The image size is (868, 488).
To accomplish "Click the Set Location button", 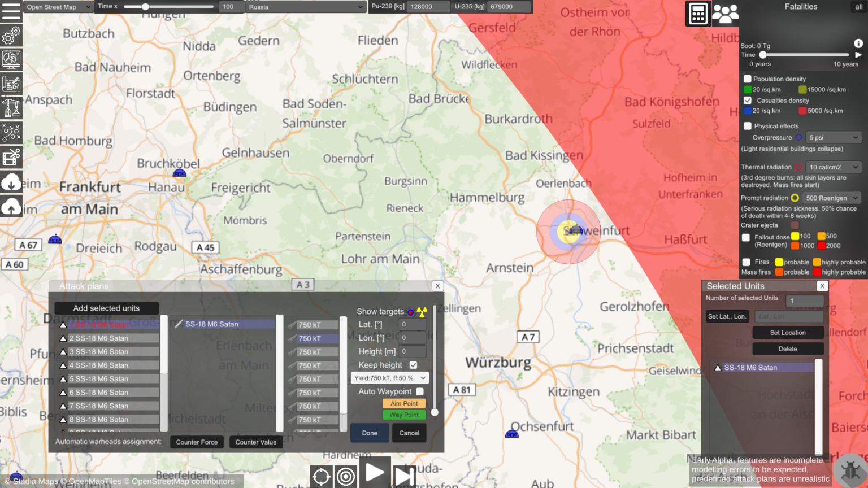I will coord(787,333).
